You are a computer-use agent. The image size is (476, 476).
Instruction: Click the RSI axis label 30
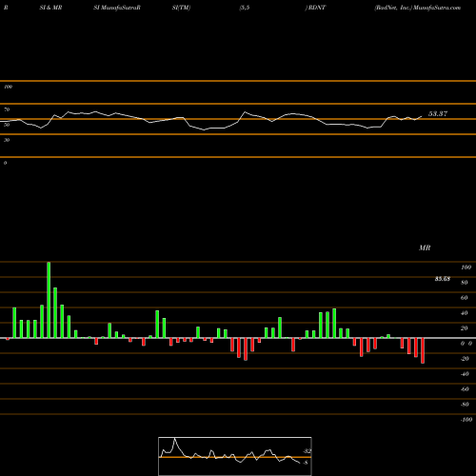click(7, 140)
